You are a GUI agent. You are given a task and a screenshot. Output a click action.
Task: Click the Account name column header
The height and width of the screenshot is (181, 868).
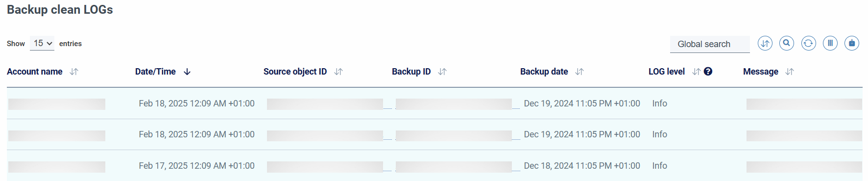click(x=35, y=72)
